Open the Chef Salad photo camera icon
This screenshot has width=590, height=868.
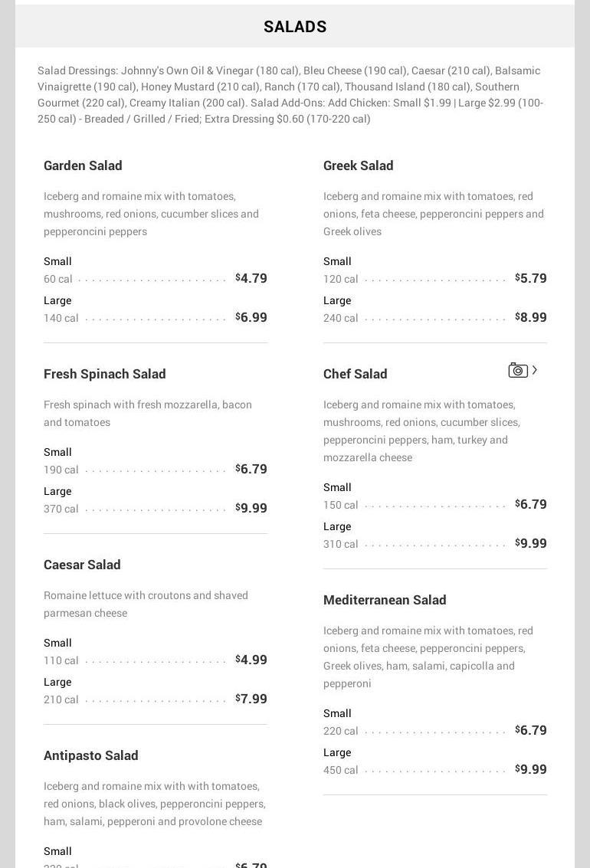[518, 371]
